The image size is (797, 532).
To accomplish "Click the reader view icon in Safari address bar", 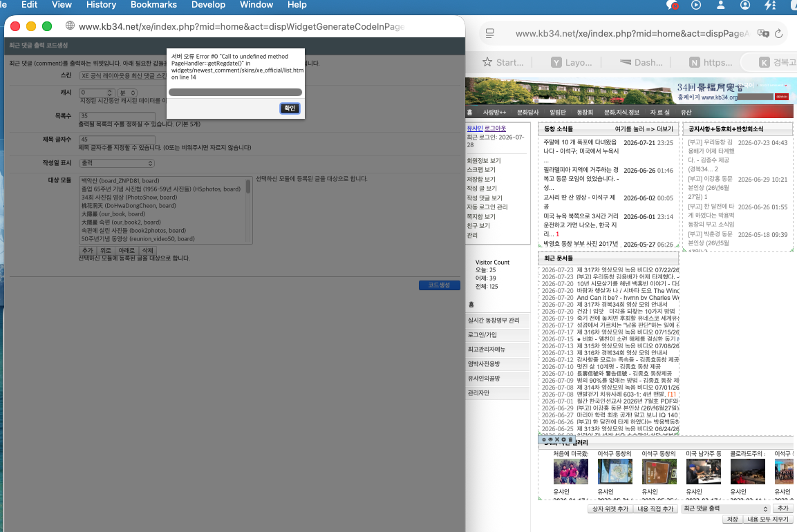I will point(489,33).
